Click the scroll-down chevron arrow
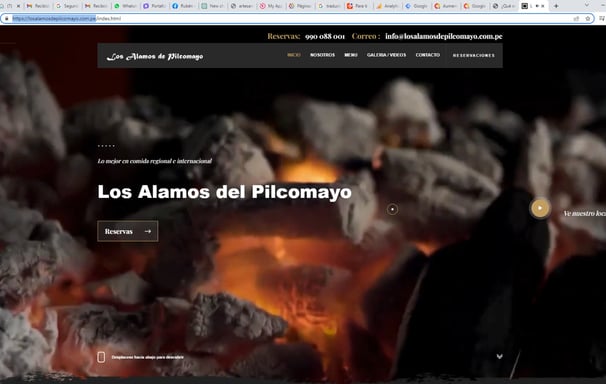This screenshot has height=384, width=606. (499, 356)
